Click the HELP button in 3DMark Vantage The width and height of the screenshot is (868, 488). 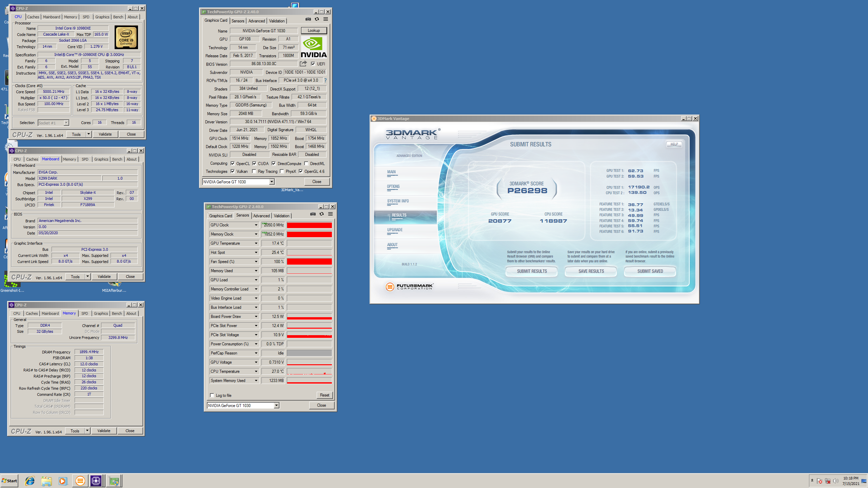pyautogui.click(x=674, y=144)
